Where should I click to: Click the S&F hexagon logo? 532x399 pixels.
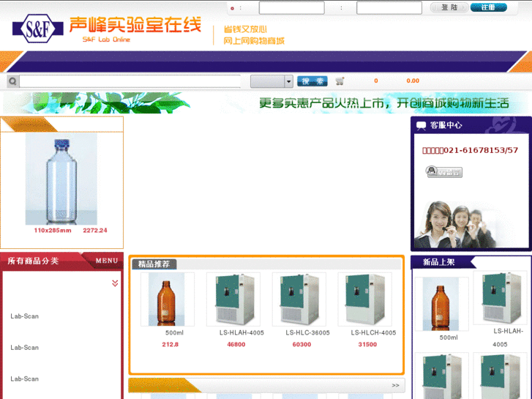point(37,29)
